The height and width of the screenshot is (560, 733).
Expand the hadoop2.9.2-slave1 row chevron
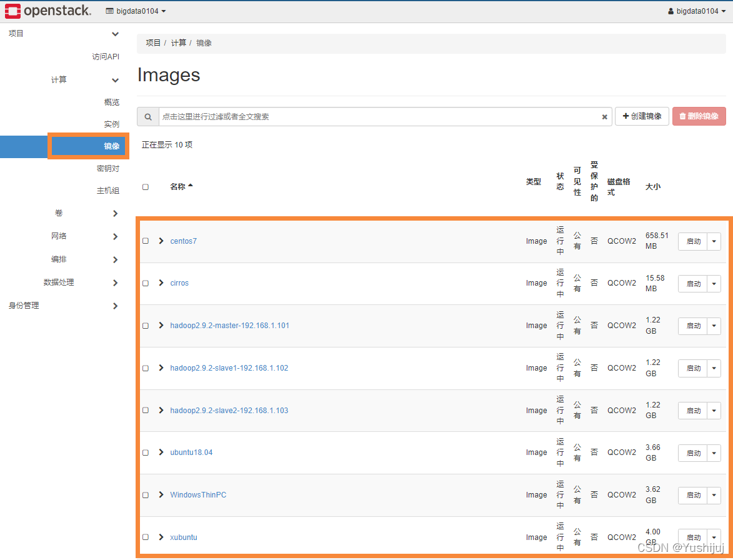pos(161,368)
